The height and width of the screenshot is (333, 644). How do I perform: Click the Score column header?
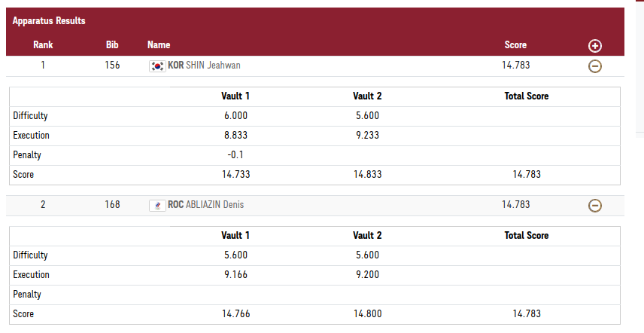click(515, 45)
